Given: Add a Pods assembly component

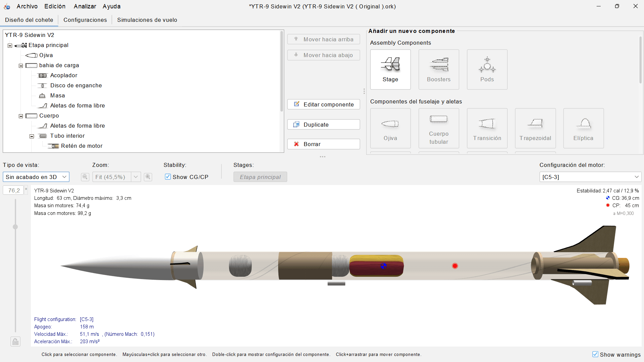Looking at the screenshot, I should click(487, 70).
